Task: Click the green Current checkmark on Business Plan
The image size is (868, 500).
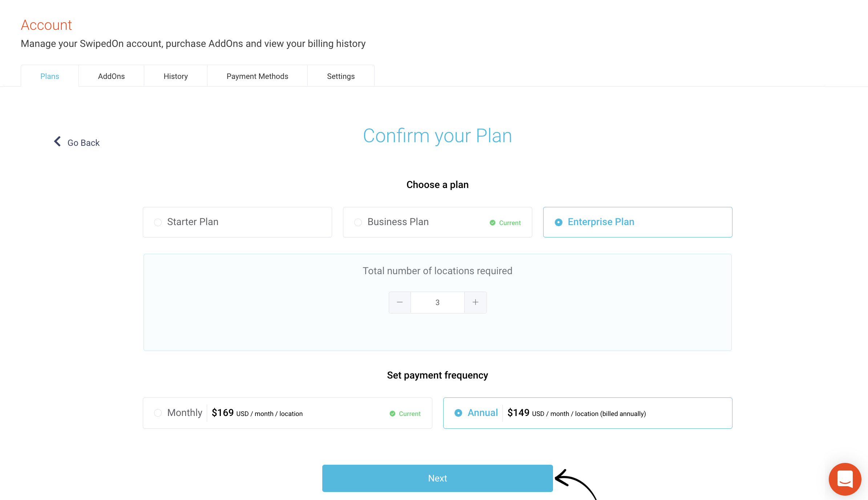Action: click(x=492, y=223)
